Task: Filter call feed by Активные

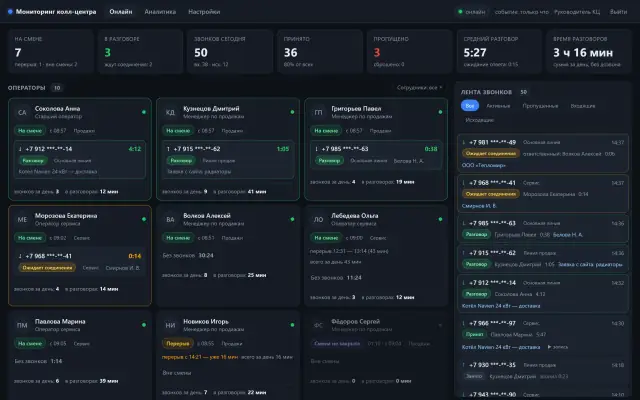Action: pos(498,106)
